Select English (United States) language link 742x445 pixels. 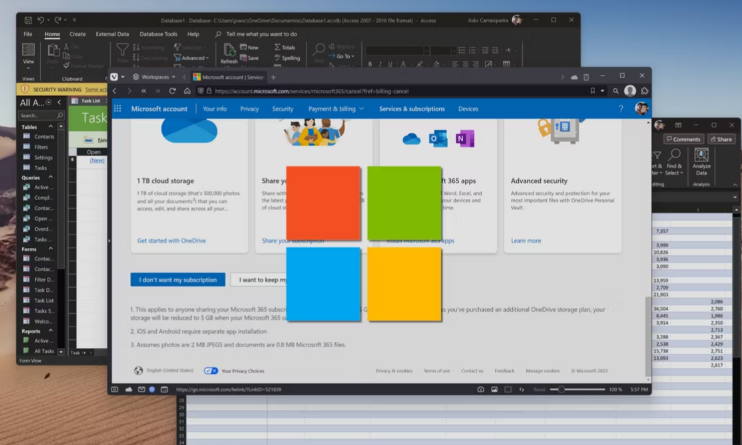click(169, 370)
